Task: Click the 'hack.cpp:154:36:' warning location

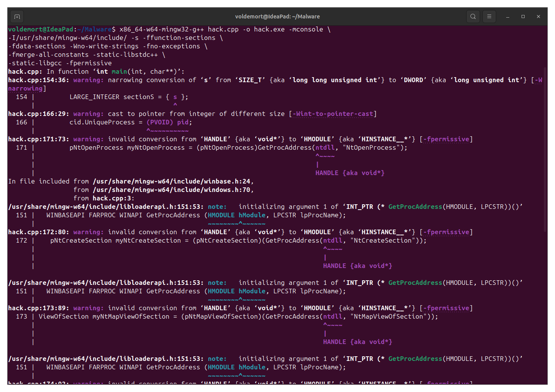Action: pyautogui.click(x=39, y=80)
